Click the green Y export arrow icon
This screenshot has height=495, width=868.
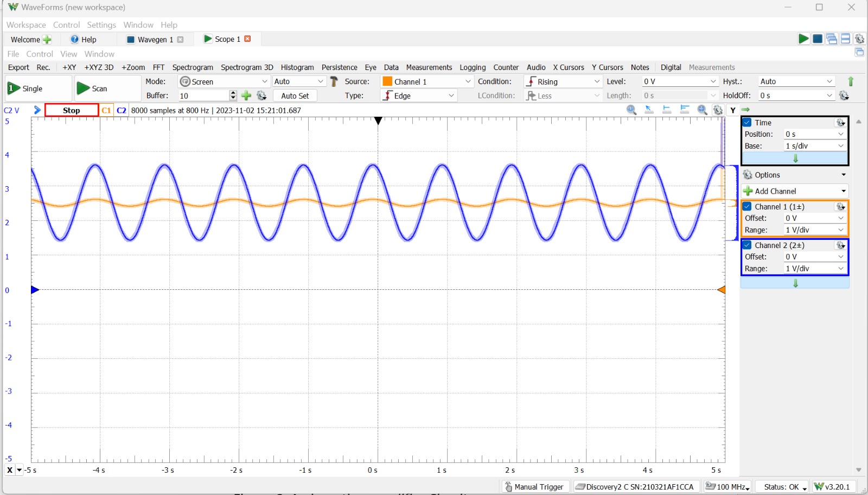click(x=746, y=110)
